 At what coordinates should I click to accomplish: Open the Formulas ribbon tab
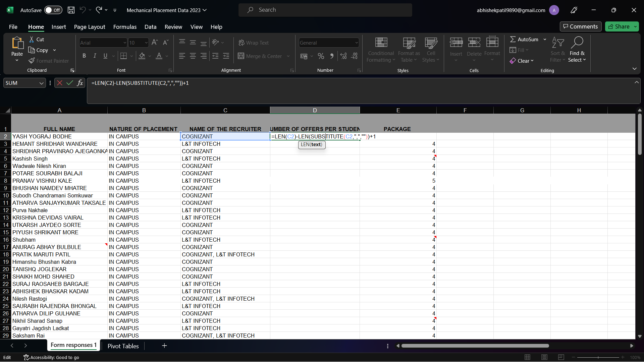125,27
